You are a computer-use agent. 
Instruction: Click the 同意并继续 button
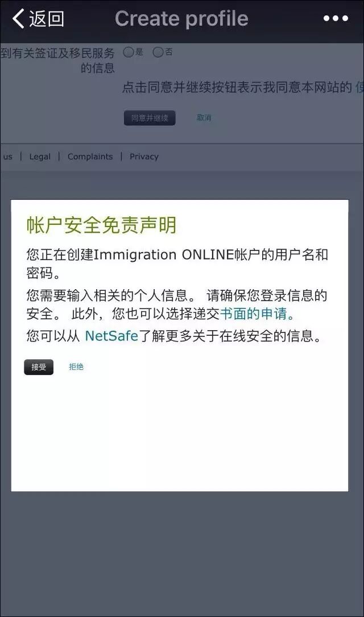tap(150, 118)
